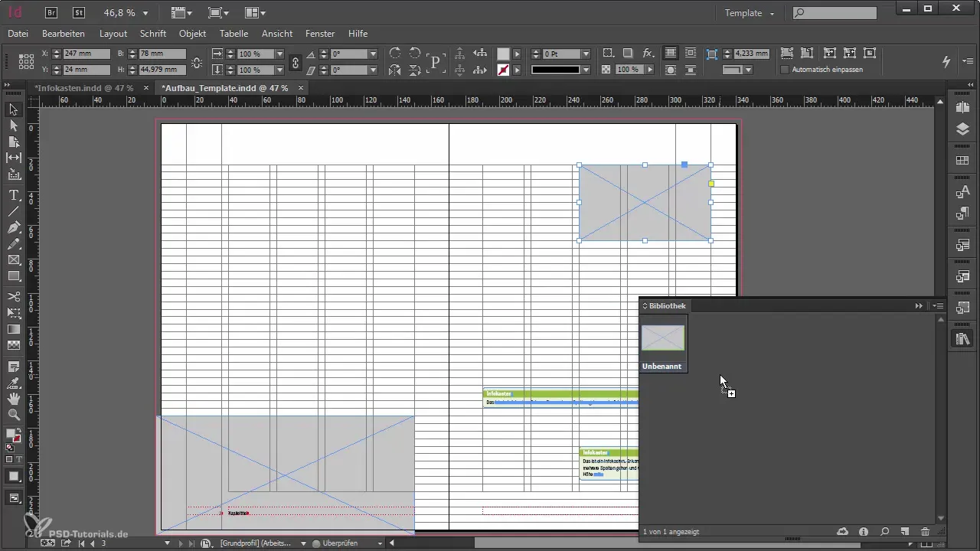Open rotation angle dropdown

(x=373, y=54)
